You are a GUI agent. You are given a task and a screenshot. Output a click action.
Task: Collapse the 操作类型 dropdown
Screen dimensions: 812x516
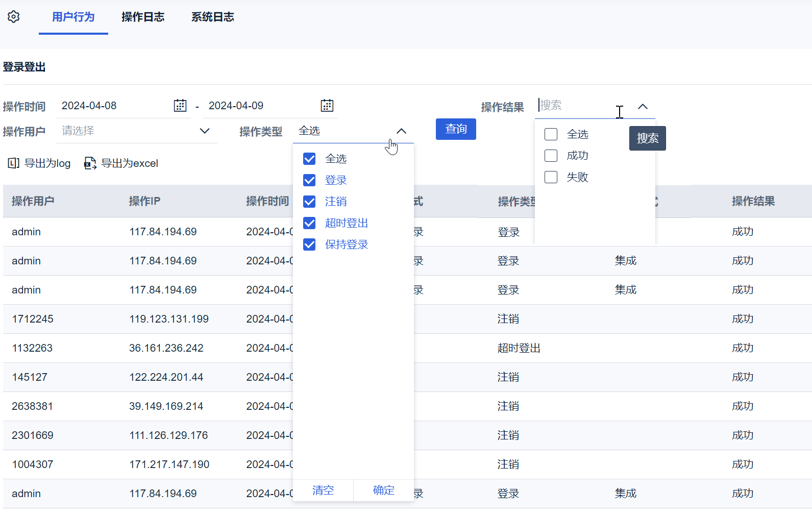click(402, 131)
